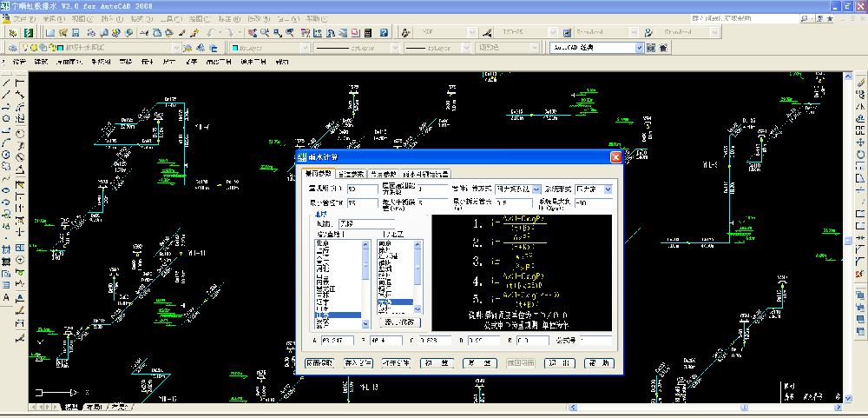Viewport: 868px width, 418px height.
Task: Expand the layer selection dropdown
Action: [177, 48]
